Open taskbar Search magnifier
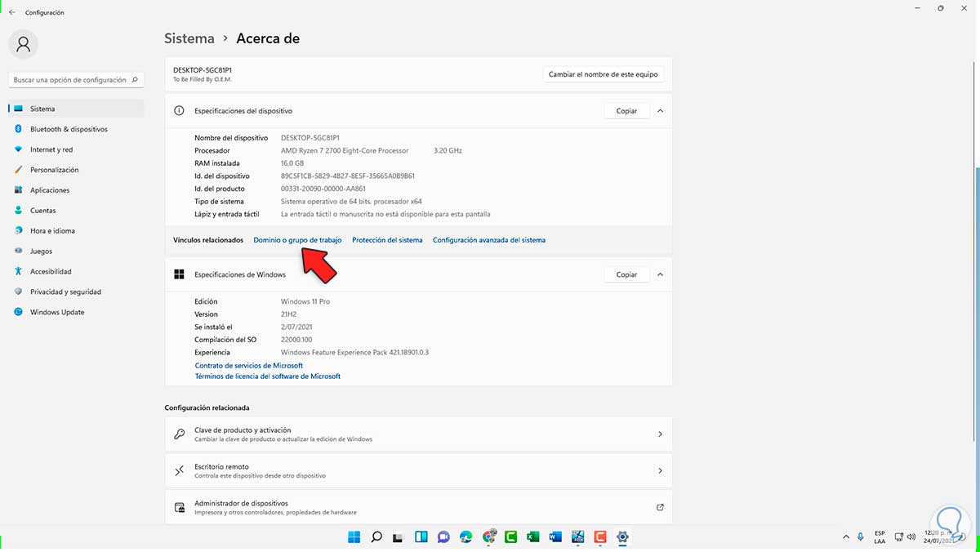980x552 pixels. [x=376, y=536]
